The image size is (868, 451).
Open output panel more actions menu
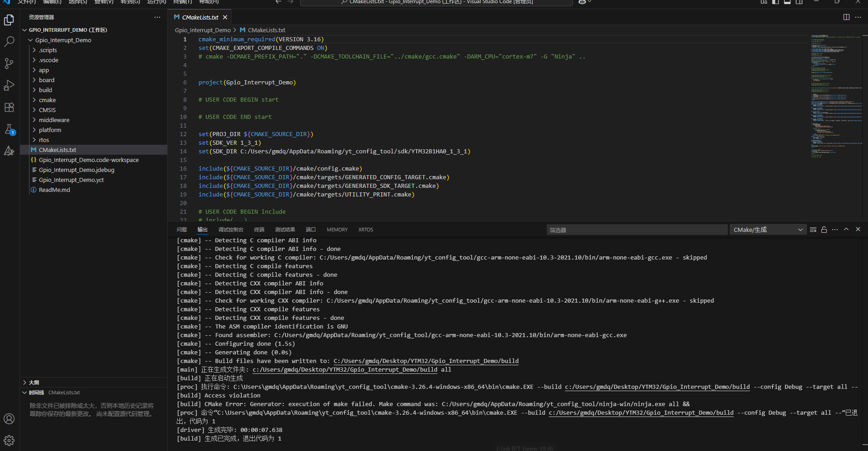(x=835, y=230)
